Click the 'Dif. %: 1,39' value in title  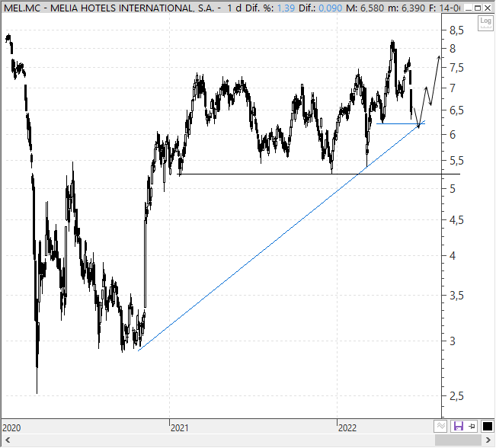270,8
